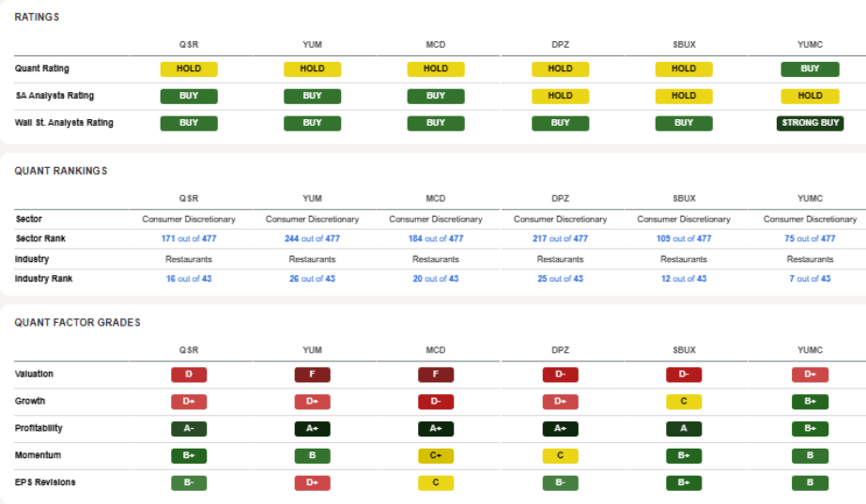Click MCD SA Analysts Rating BUY badge

click(x=436, y=96)
